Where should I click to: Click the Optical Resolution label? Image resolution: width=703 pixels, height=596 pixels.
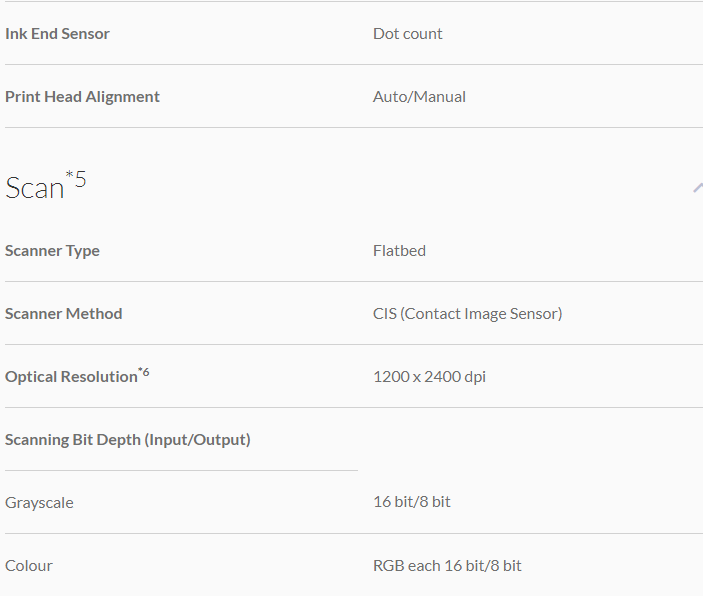tap(70, 377)
